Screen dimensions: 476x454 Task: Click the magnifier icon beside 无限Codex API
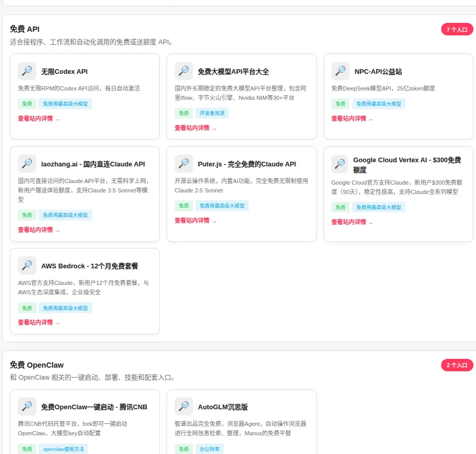(27, 71)
